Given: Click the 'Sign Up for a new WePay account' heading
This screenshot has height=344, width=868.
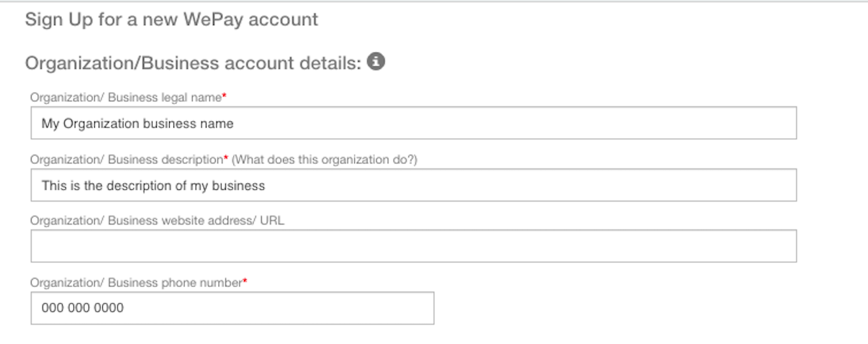Looking at the screenshot, I should 171,19.
